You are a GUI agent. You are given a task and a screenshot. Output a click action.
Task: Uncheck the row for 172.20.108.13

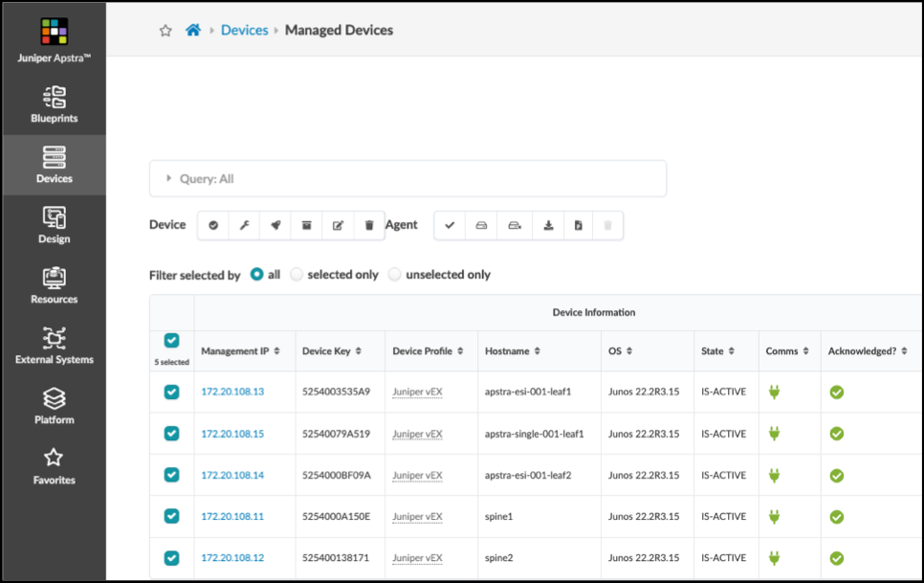click(171, 392)
